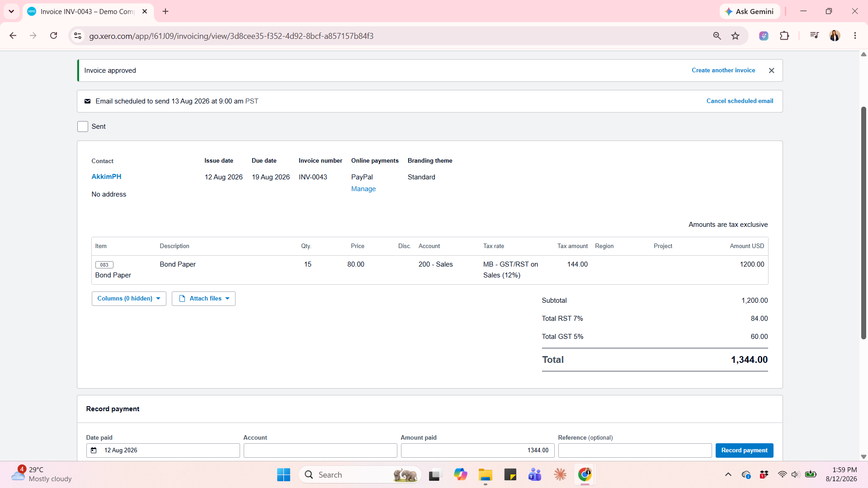Open the Attach files dropdown

point(203,299)
